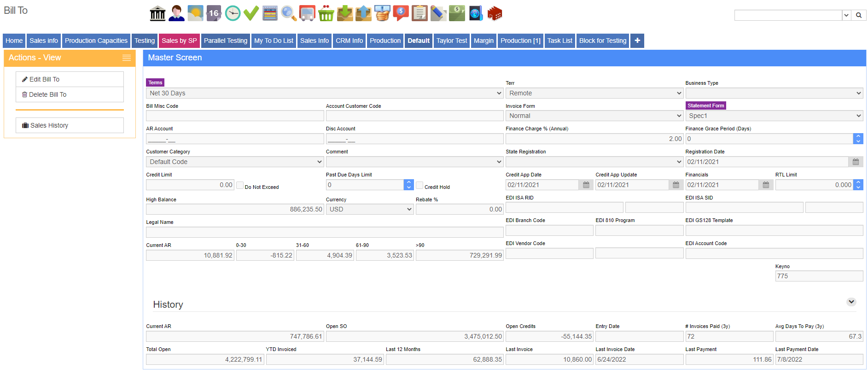Click the sun and cloud weather icon

click(x=195, y=13)
